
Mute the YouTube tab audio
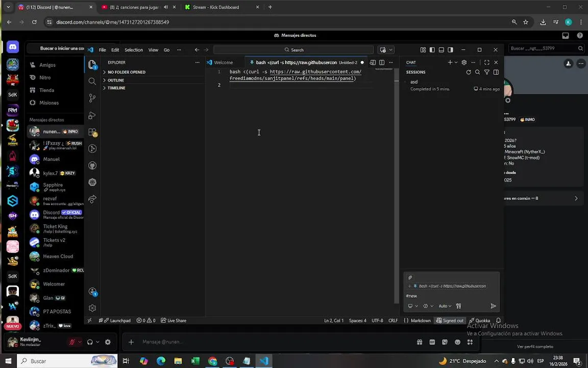[x=166, y=7]
